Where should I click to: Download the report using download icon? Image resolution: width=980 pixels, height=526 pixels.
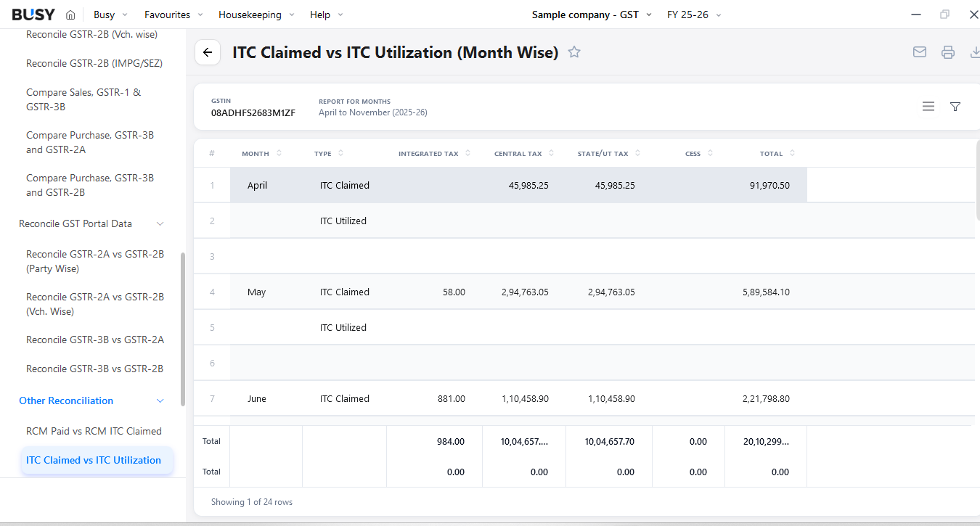975,52
